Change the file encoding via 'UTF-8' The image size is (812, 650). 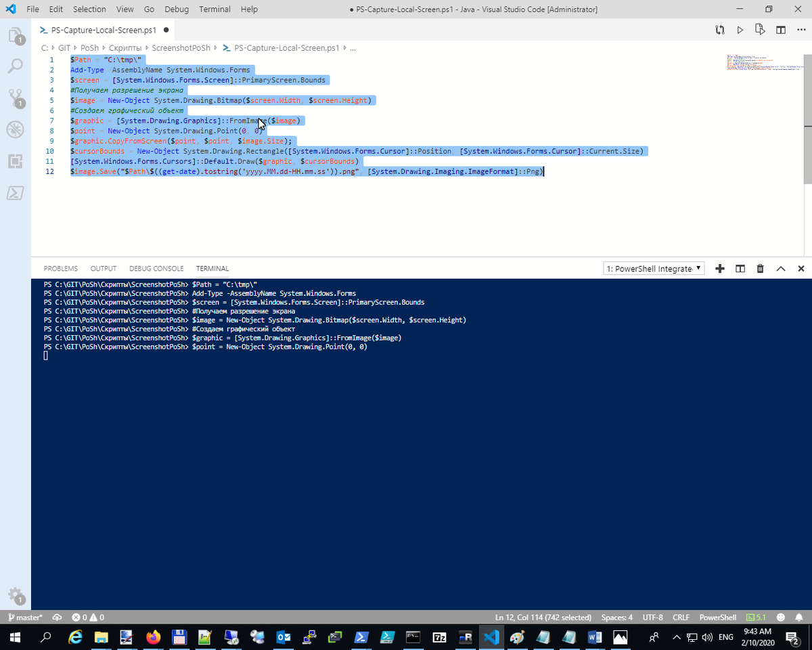point(653,617)
